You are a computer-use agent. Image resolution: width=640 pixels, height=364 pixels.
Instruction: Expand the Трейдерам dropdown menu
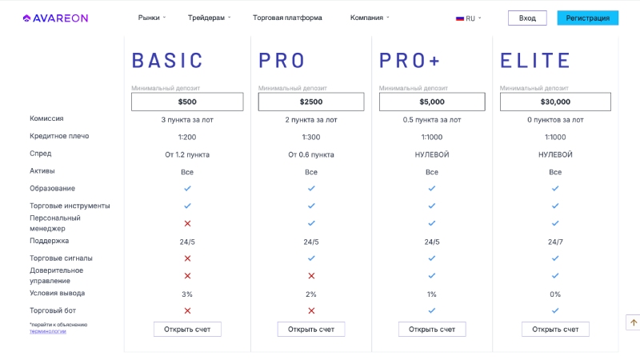point(209,18)
